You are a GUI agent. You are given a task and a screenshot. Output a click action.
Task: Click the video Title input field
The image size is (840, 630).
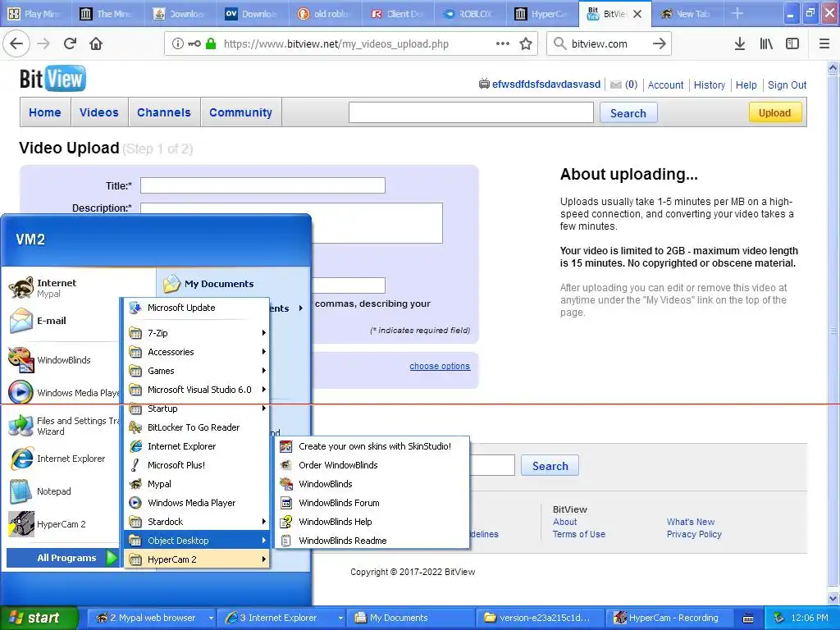262,185
